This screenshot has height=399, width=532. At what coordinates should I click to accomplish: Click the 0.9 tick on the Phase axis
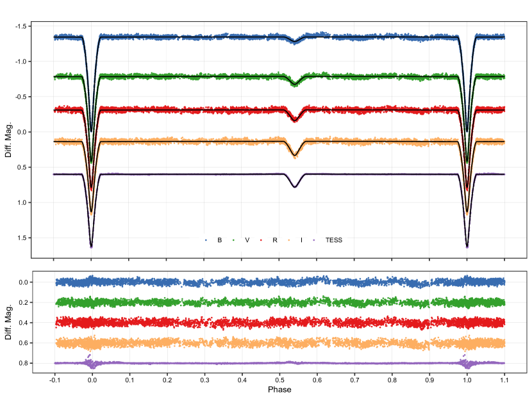point(429,380)
